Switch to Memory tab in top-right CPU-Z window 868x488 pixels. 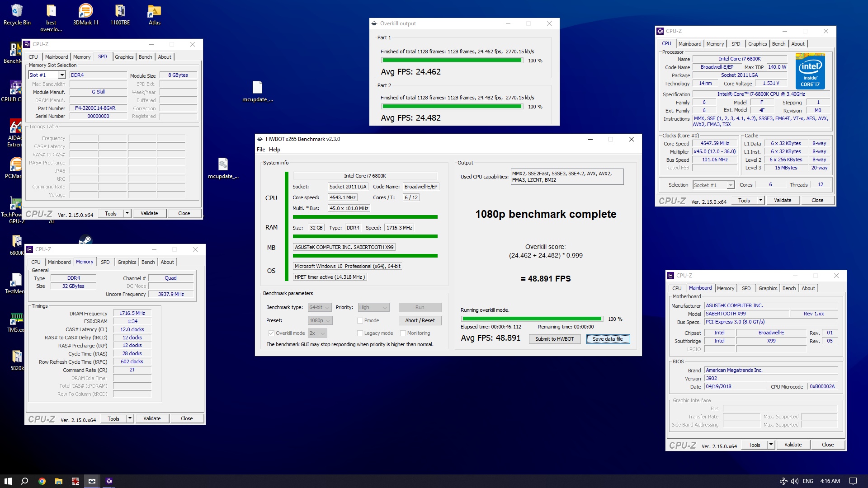click(715, 44)
